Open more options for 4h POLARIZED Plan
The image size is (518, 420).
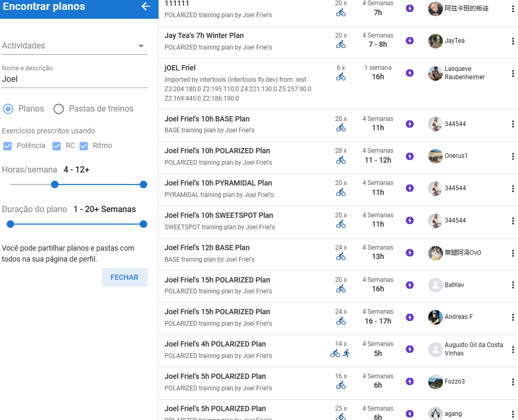pos(513,350)
